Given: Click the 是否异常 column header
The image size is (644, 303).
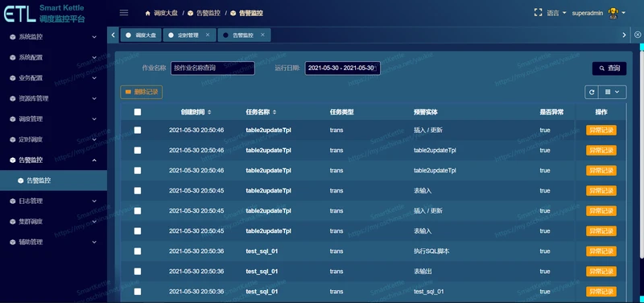Looking at the screenshot, I should [x=551, y=112].
